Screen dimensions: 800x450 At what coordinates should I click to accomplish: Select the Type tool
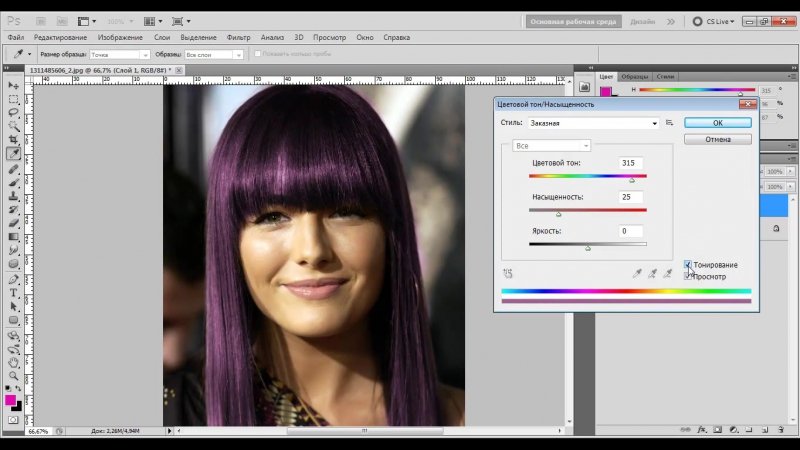click(x=14, y=292)
